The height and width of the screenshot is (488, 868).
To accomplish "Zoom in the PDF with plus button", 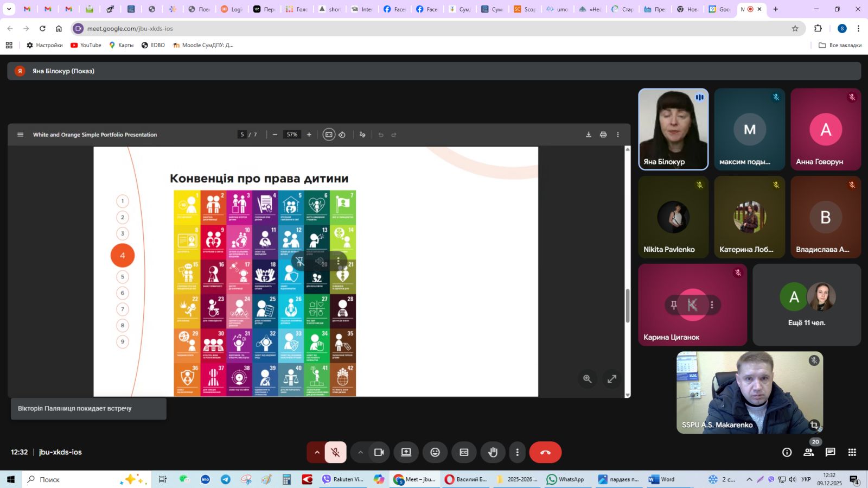I will pos(309,135).
